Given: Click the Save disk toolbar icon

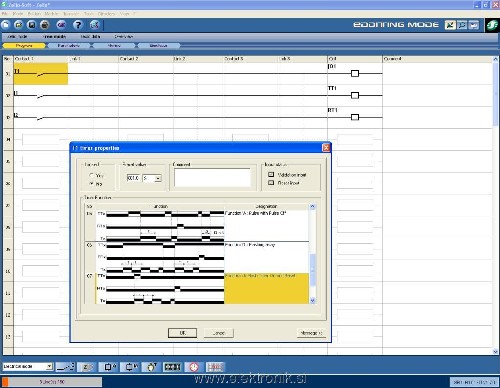Looking at the screenshot, I should pyautogui.click(x=32, y=25).
